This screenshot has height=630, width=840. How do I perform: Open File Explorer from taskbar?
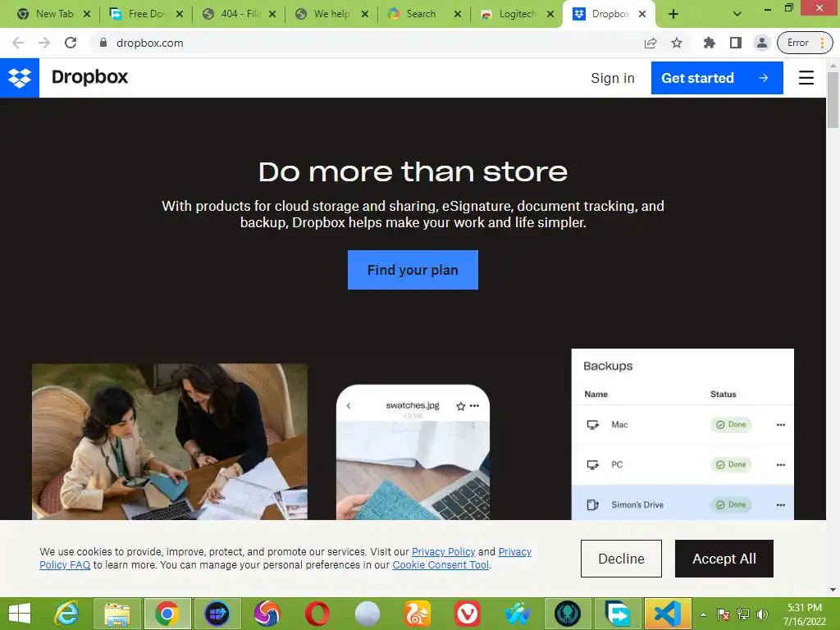pos(117,614)
